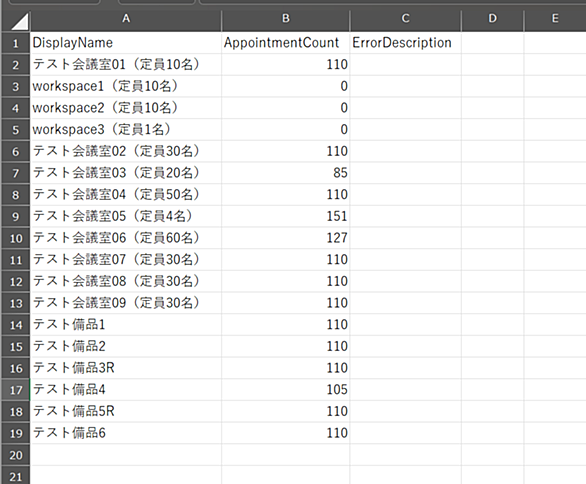This screenshot has width=586, height=484.
Task: Select cell workspace1（定員10名）
Action: (126, 86)
